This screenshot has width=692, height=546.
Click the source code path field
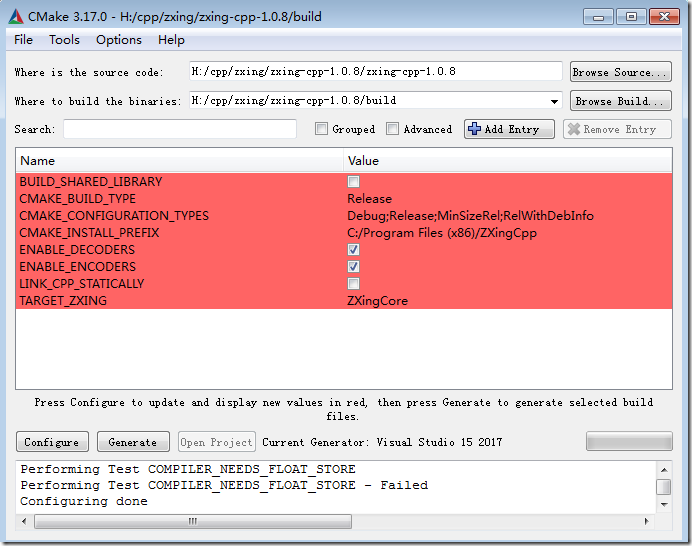click(x=376, y=72)
